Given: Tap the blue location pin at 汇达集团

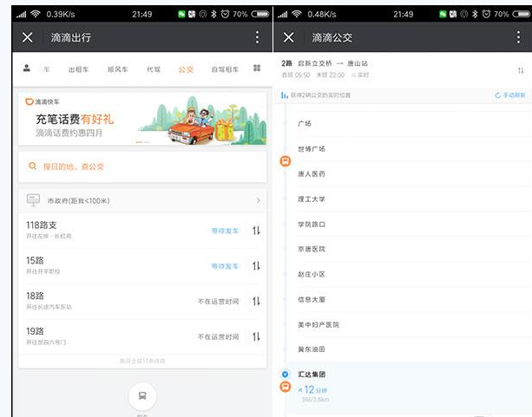Looking at the screenshot, I should [x=286, y=375].
